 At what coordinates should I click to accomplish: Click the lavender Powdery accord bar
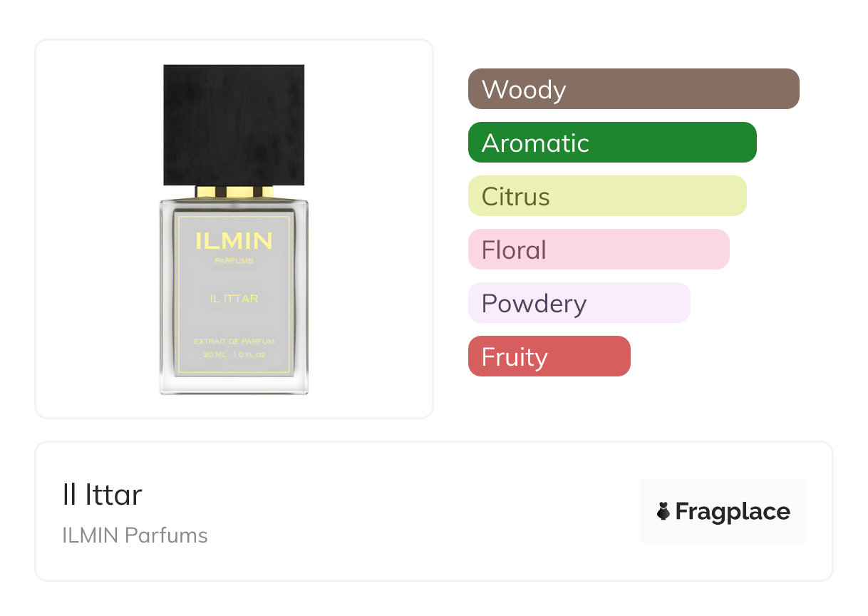click(579, 303)
